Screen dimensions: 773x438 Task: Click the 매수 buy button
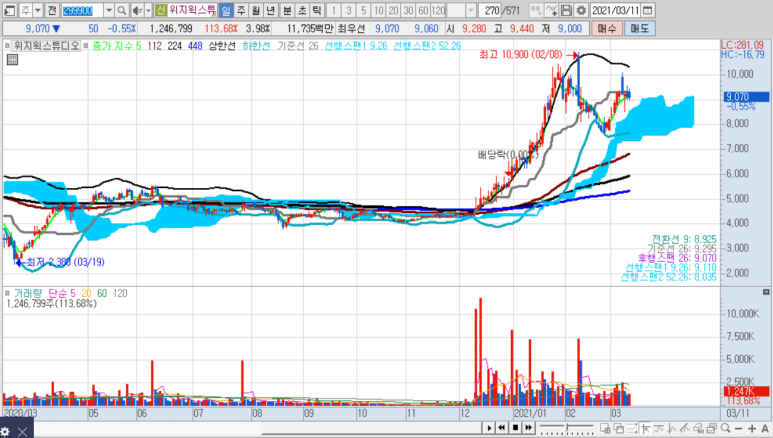607,29
